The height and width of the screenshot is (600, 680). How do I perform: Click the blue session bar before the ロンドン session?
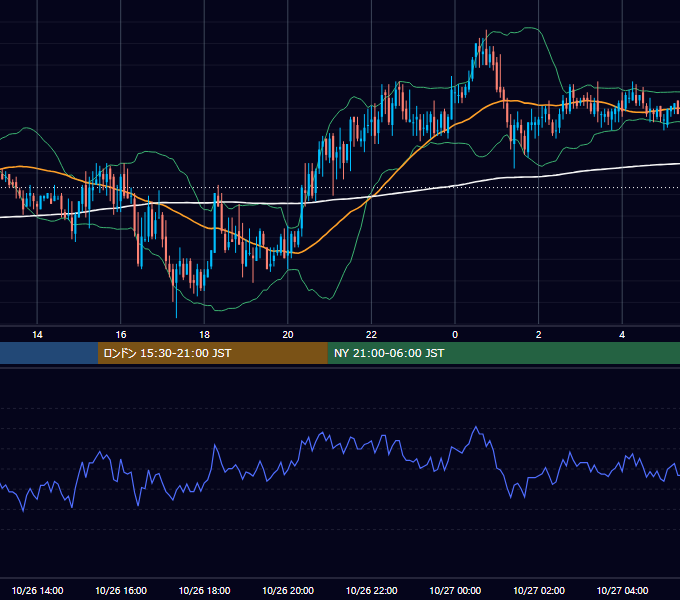[49, 353]
